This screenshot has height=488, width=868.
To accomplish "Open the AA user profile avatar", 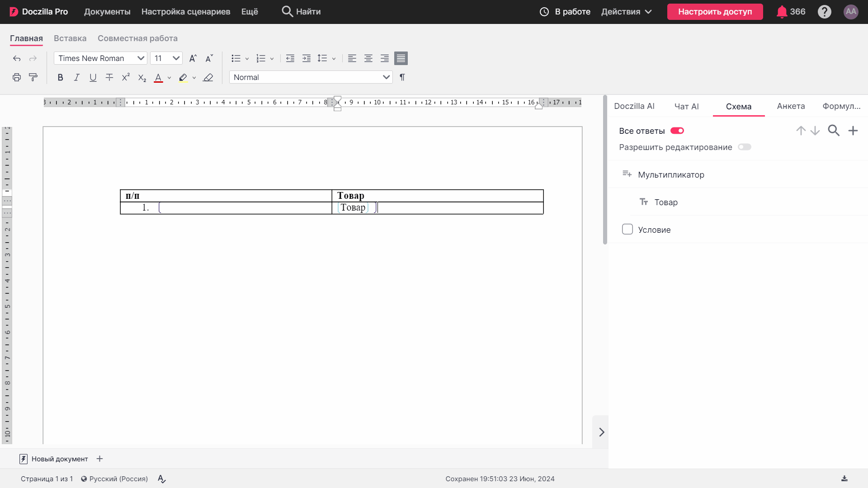I will click(x=851, y=12).
